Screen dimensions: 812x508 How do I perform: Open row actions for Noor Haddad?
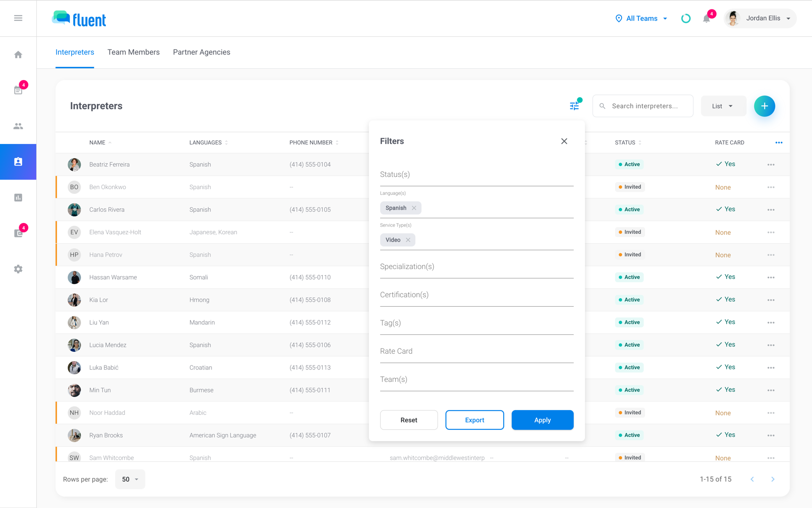point(771,413)
